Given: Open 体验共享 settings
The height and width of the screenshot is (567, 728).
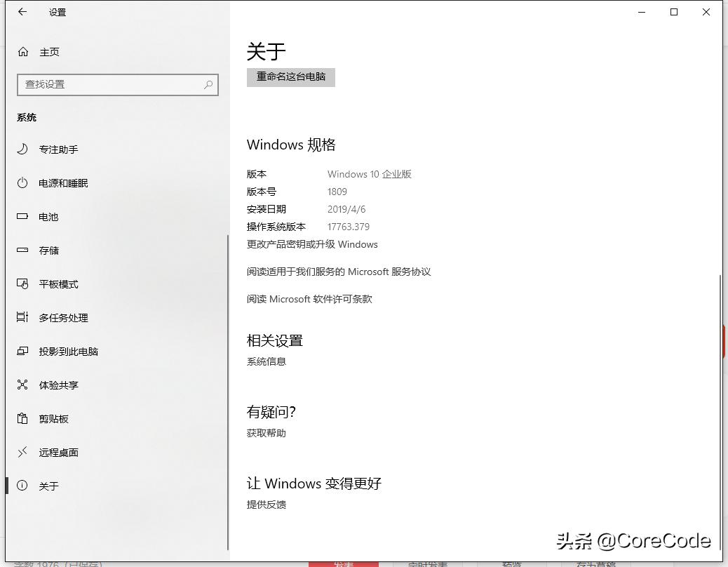Looking at the screenshot, I should coord(58,385).
